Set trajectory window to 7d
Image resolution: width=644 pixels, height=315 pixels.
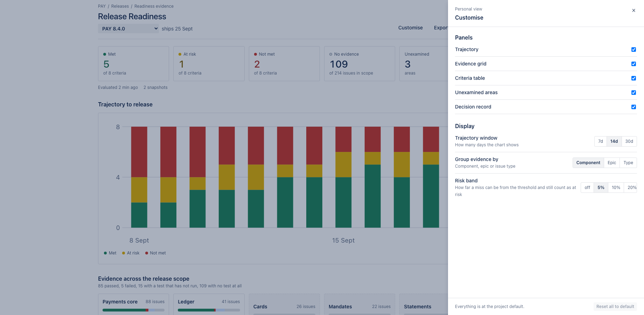[x=600, y=141]
